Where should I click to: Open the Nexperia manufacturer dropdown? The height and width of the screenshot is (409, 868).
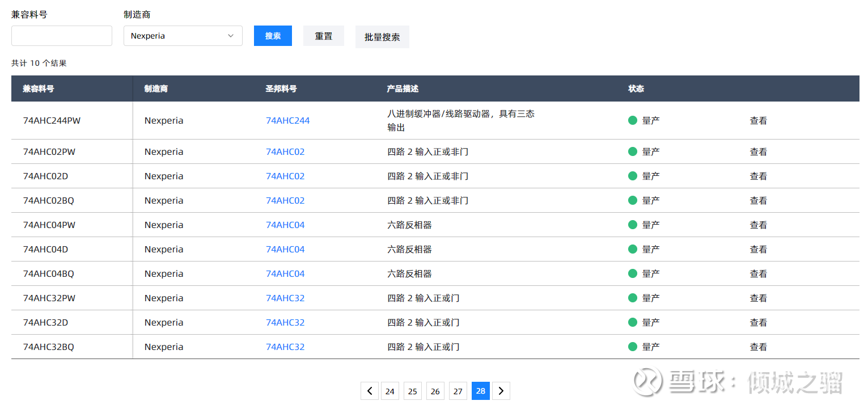coord(183,36)
